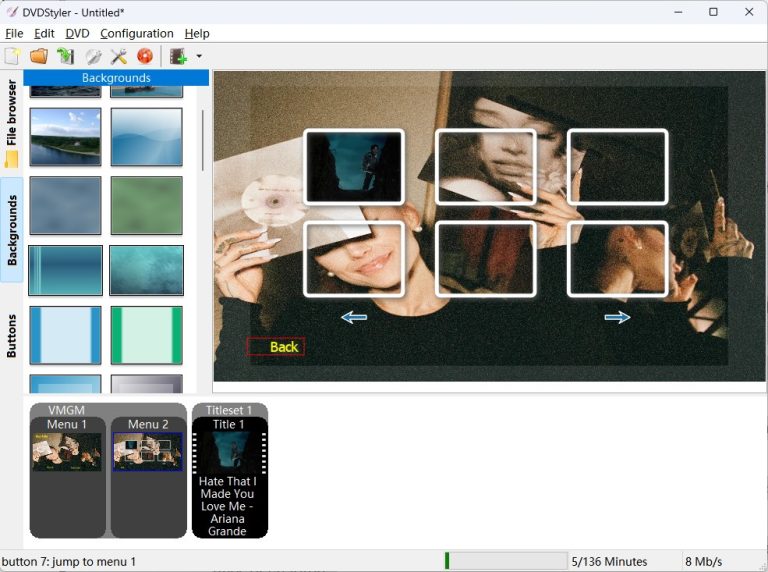
Task: Click the disc capacity progress bar
Action: point(505,561)
